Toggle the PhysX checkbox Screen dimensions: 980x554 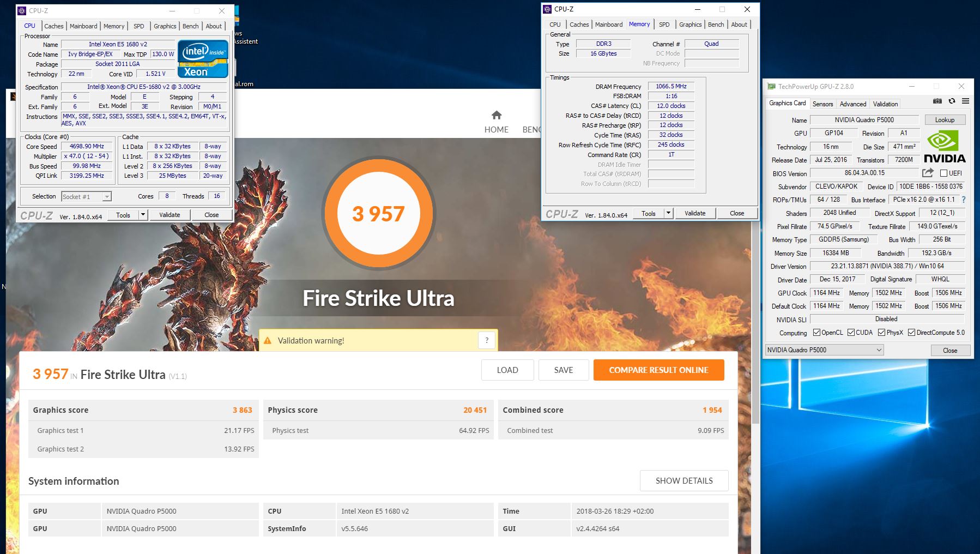click(x=881, y=333)
